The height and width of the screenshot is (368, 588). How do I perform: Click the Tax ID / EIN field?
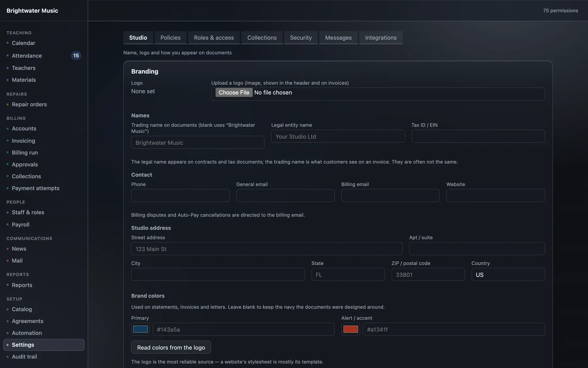[x=478, y=136]
